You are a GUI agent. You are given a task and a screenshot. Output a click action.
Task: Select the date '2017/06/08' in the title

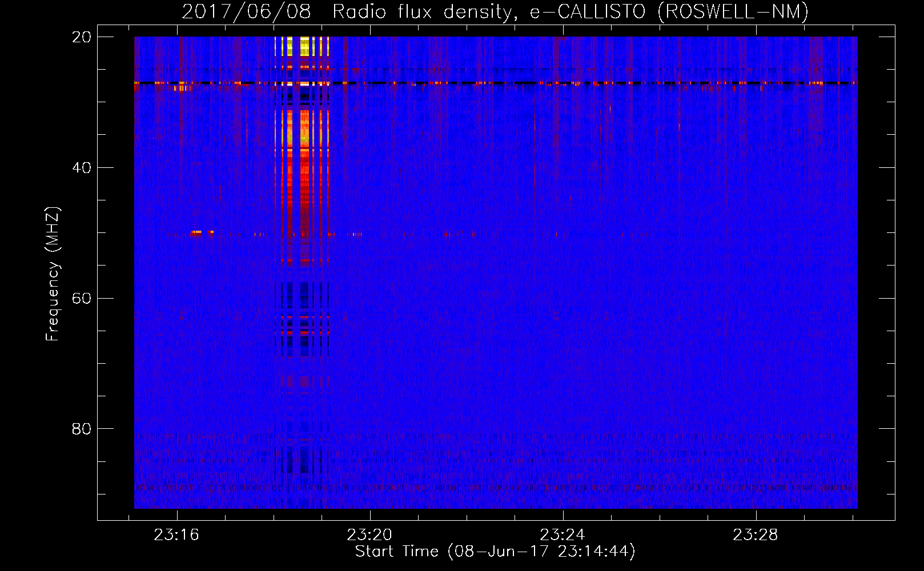click(246, 11)
